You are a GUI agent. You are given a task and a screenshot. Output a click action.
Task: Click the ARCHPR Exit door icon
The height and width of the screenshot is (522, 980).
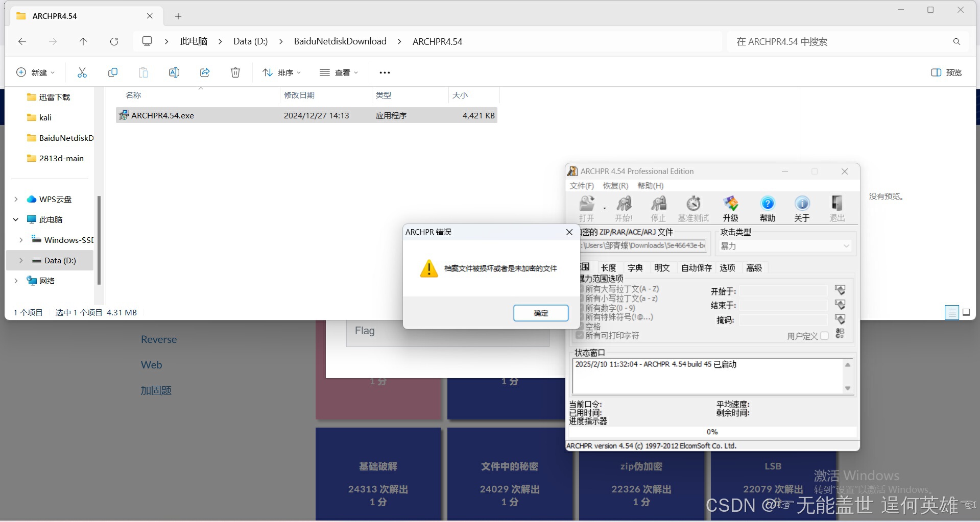(x=837, y=204)
